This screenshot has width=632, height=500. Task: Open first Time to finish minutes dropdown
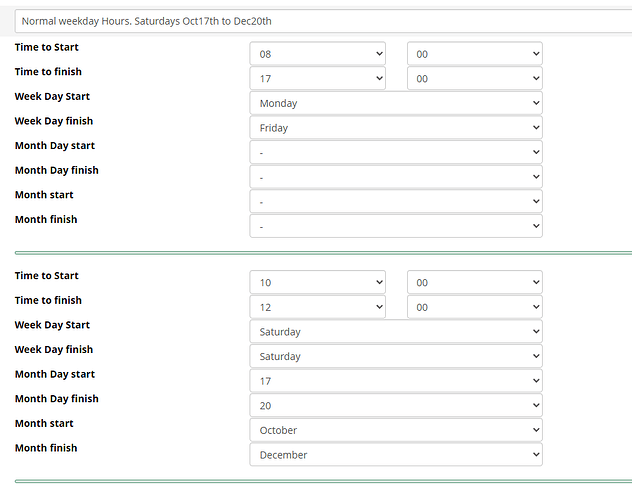pyautogui.click(x=474, y=78)
